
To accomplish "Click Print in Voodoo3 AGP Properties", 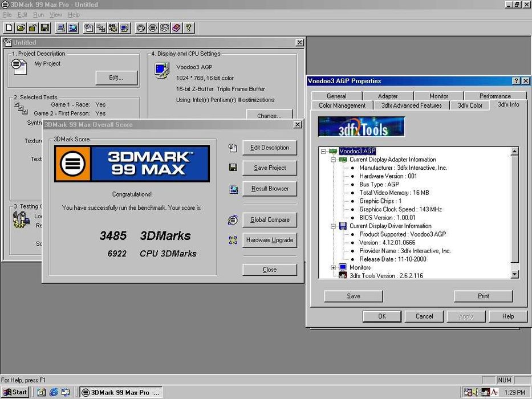I will [x=483, y=296].
